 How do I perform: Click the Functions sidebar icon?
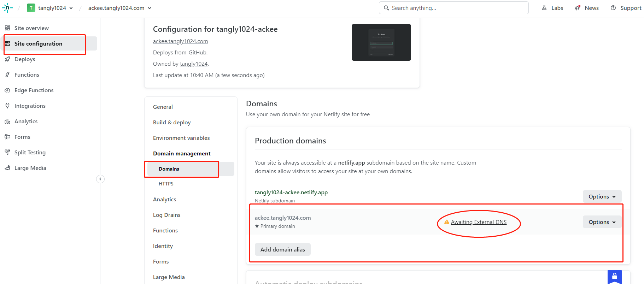tap(7, 75)
